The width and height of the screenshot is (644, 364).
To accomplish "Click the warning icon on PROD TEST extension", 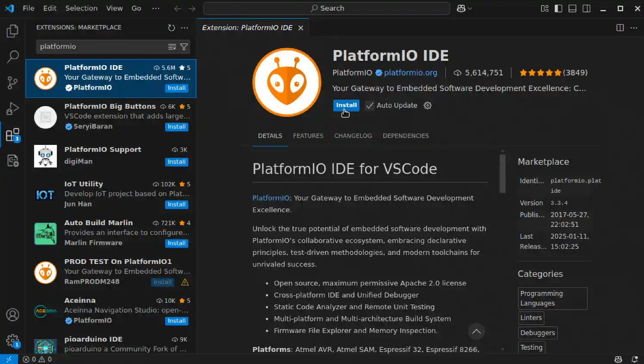I will [x=185, y=282].
